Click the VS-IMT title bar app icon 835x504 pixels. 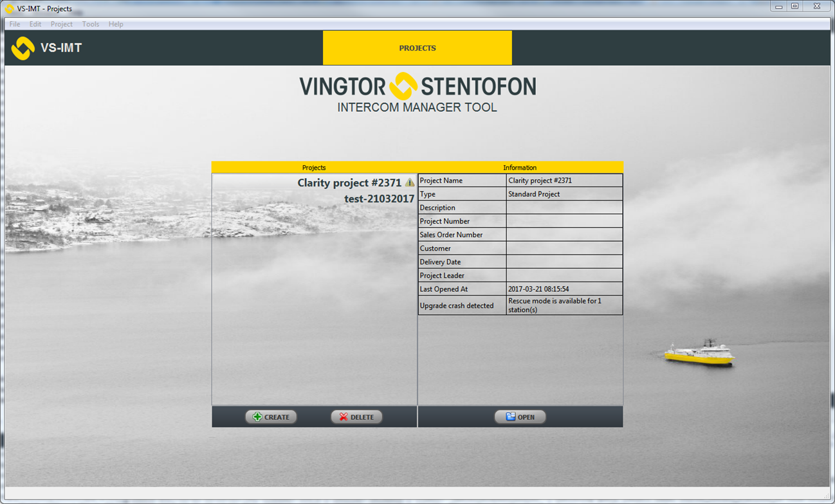coord(9,8)
